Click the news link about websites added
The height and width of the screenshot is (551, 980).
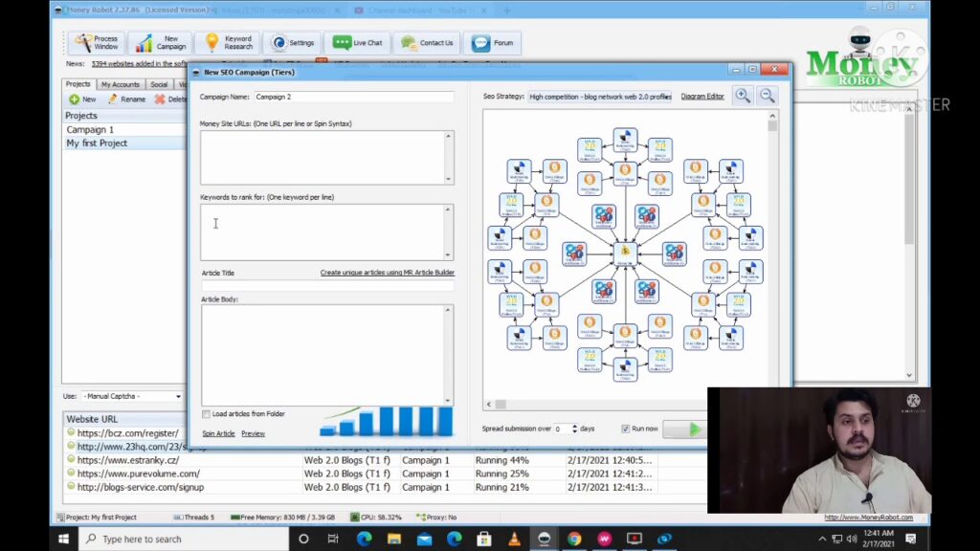(x=139, y=63)
